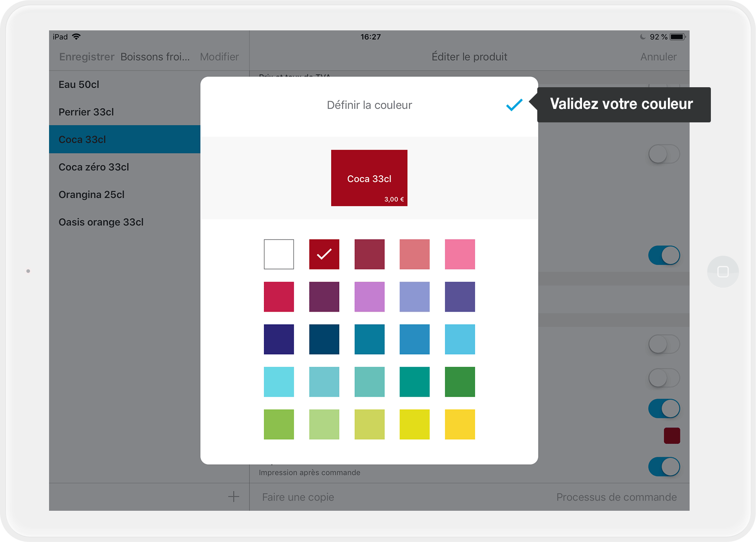Toggle the enabled switch above the color square
Image resolution: width=756 pixels, height=542 pixels.
664,409
